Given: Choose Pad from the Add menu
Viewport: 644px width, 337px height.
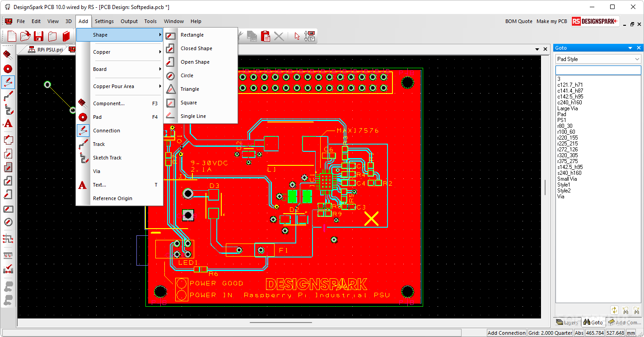Looking at the screenshot, I should [119, 117].
